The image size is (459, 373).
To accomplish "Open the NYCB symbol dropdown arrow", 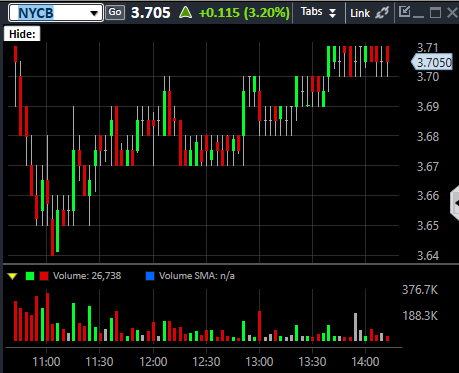I will [94, 13].
